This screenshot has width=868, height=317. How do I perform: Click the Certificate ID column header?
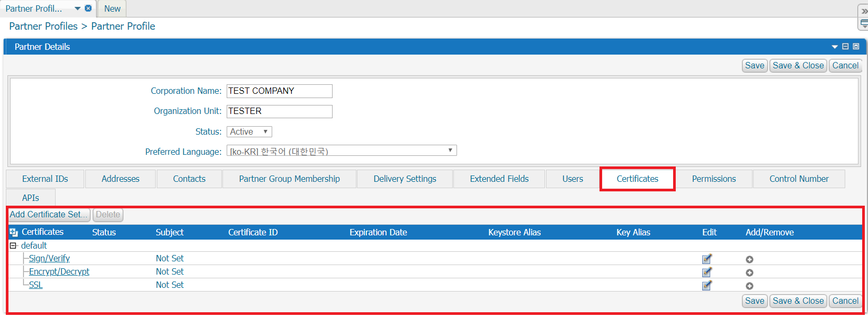pos(253,233)
